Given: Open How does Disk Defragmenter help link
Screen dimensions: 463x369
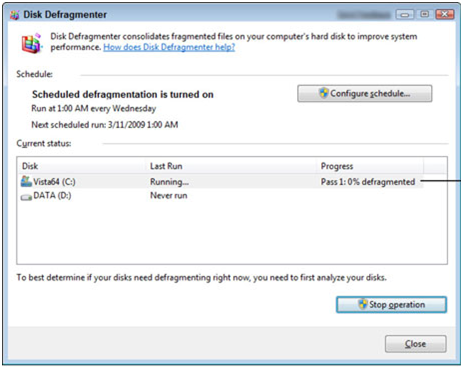Looking at the screenshot, I should pyautogui.click(x=169, y=47).
